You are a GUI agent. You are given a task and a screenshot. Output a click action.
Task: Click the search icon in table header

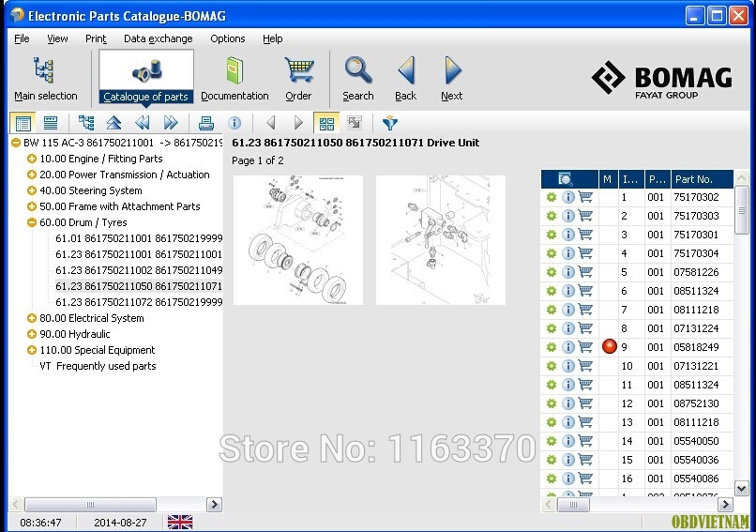[565, 179]
